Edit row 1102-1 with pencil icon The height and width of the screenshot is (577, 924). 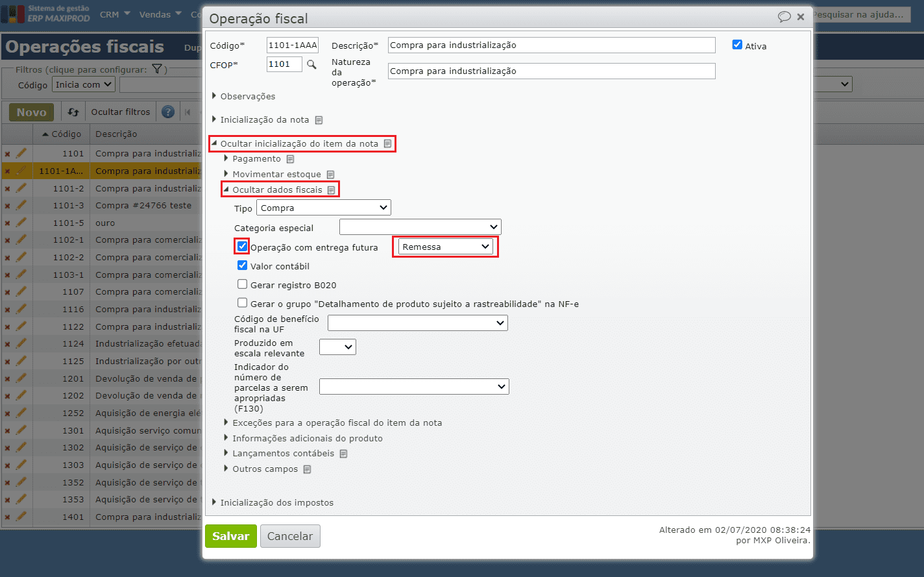(x=21, y=239)
